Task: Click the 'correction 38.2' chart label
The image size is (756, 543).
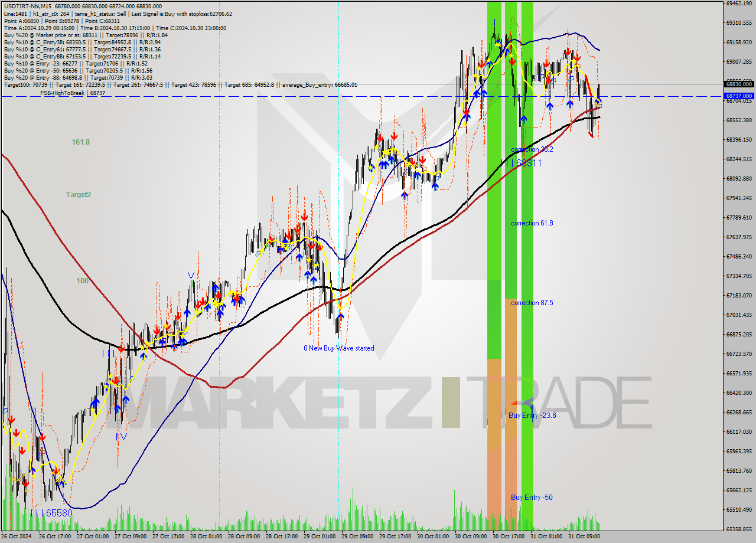Action: pos(532,149)
